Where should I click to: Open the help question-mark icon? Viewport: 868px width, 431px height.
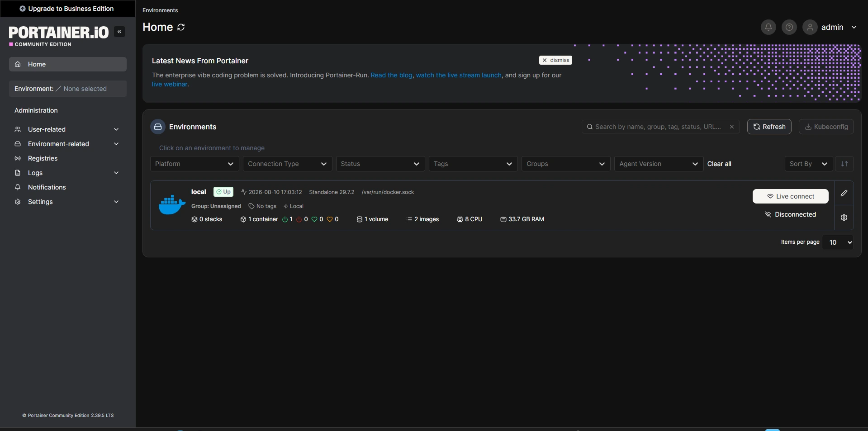(x=789, y=27)
